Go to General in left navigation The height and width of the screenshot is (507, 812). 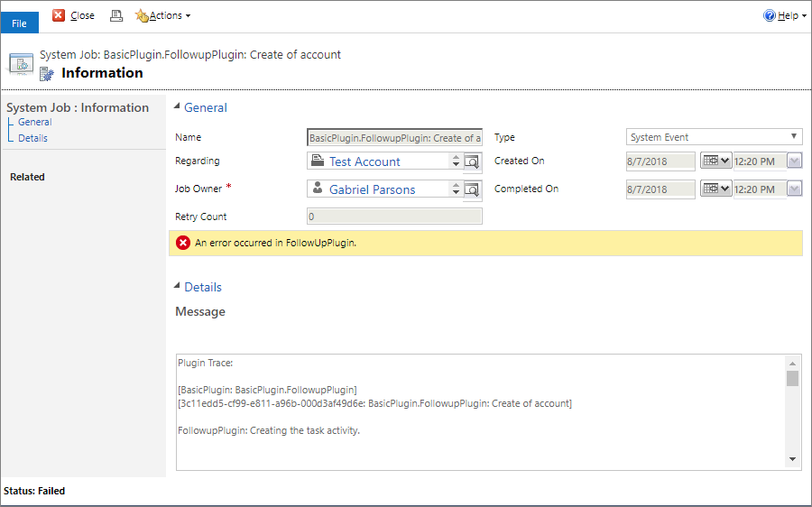pos(35,122)
